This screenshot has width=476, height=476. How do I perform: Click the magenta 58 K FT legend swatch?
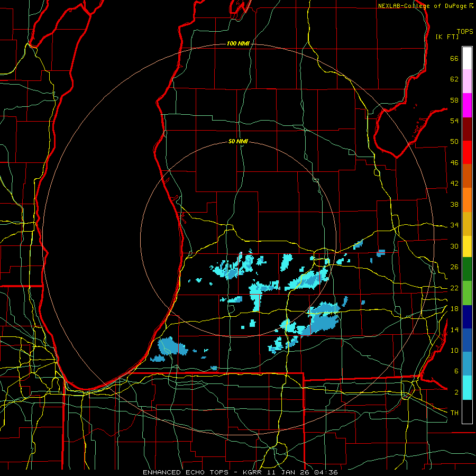[x=467, y=105]
